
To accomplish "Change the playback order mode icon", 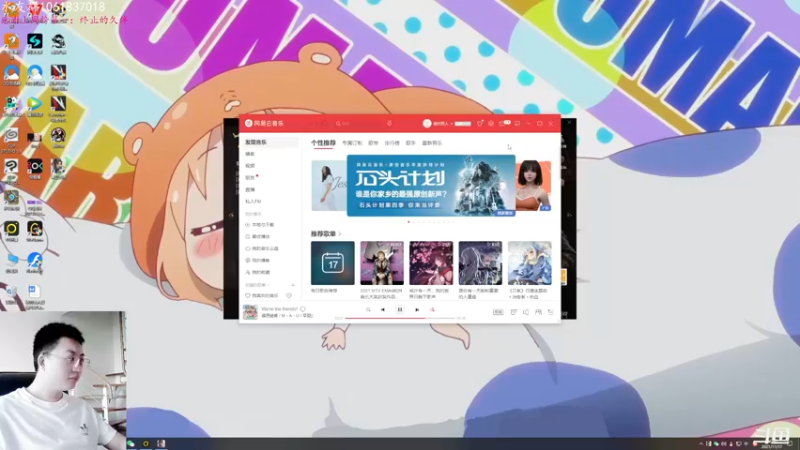I will pyautogui.click(x=368, y=310).
